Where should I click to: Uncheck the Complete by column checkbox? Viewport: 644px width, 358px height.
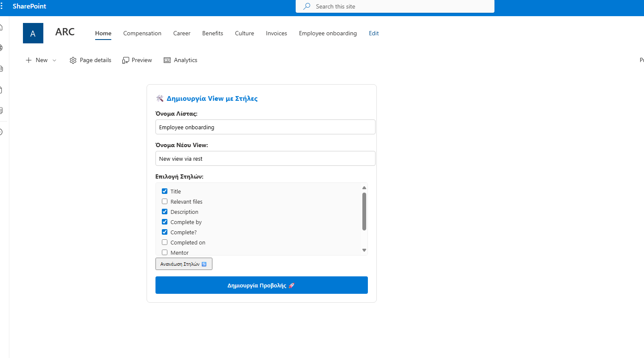165,222
